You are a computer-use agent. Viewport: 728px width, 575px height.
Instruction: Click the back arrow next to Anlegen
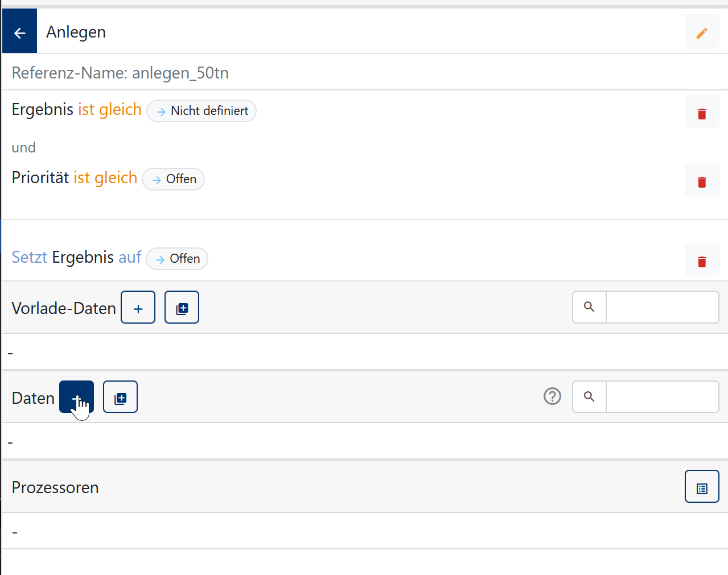(20, 32)
